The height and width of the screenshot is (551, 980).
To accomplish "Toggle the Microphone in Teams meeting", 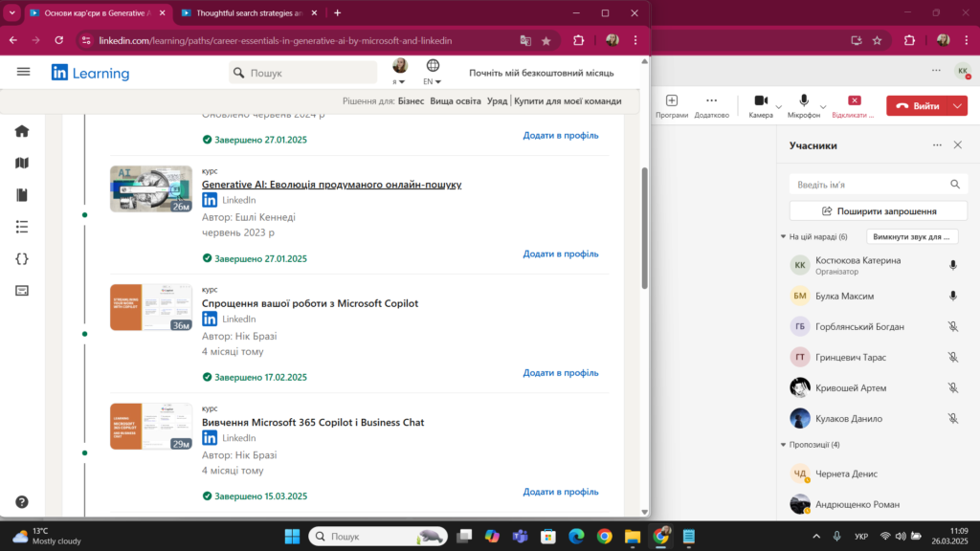I will (x=804, y=105).
